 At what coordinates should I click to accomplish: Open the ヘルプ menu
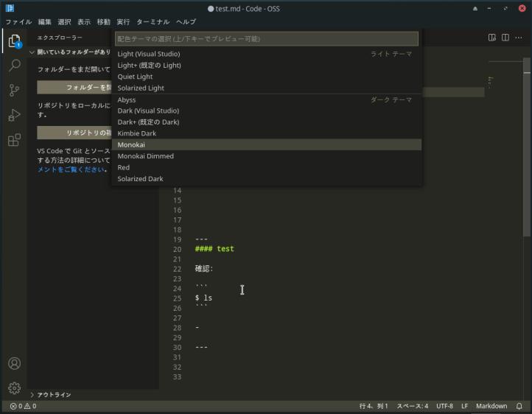tap(186, 22)
